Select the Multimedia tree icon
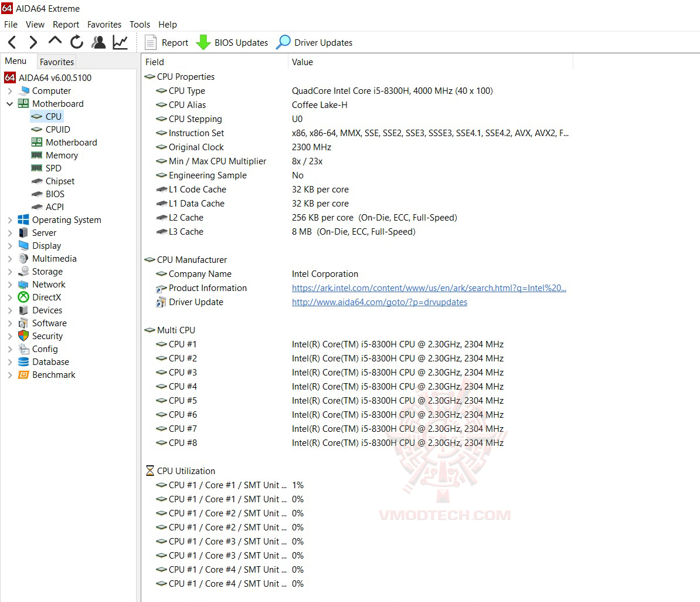Viewport: 700px width, 602px height. (x=23, y=259)
